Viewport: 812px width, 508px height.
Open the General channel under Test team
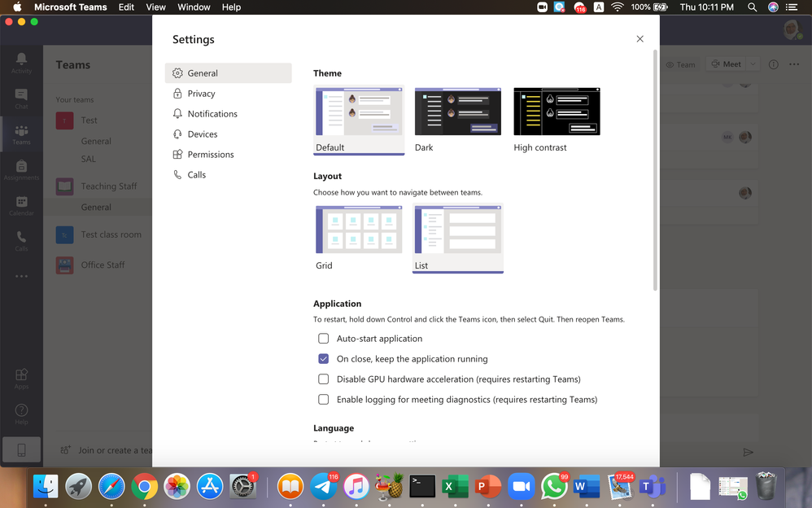(96, 141)
